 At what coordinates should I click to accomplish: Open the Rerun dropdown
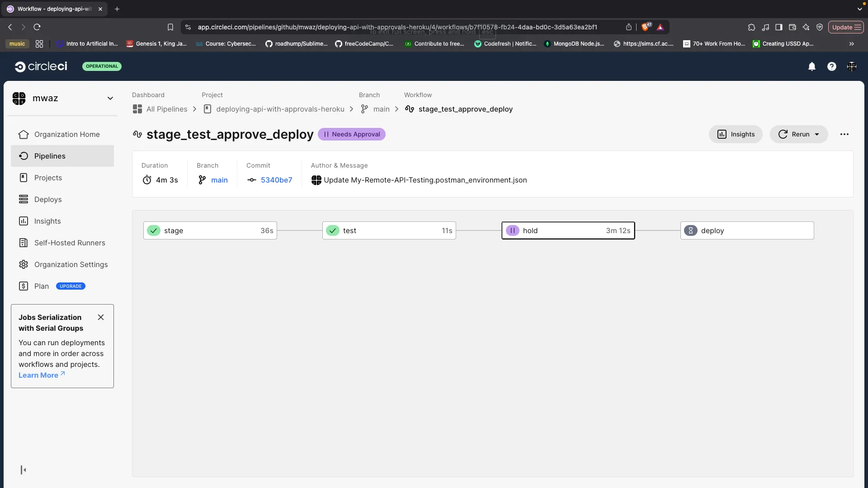tap(798, 134)
